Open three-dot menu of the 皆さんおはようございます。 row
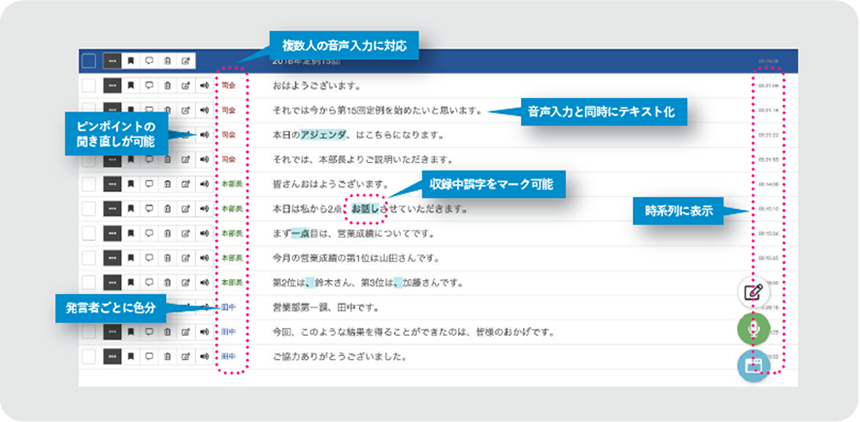The height and width of the screenshot is (422, 860). 112,184
